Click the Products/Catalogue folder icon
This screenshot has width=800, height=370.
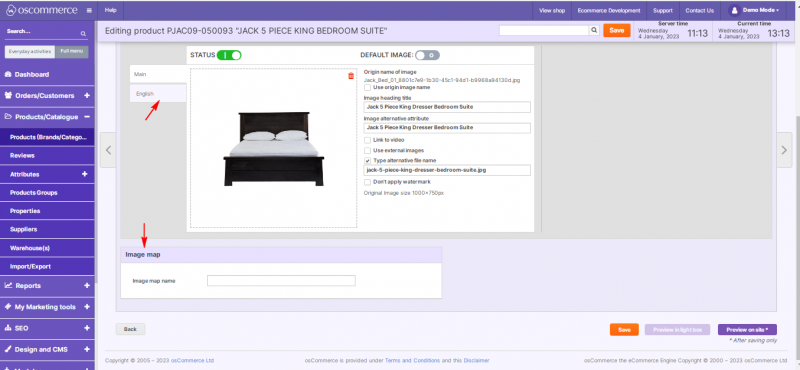tap(8, 117)
